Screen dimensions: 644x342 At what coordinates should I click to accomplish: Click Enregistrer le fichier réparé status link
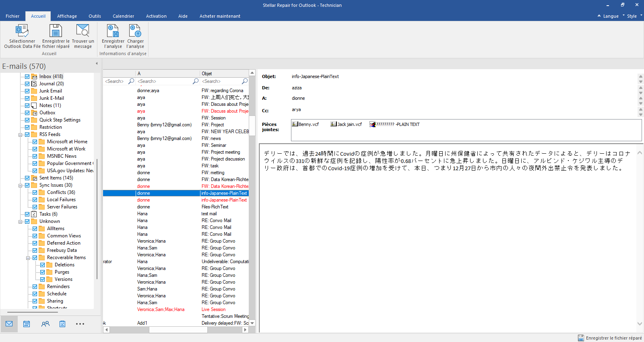pyautogui.click(x=614, y=338)
